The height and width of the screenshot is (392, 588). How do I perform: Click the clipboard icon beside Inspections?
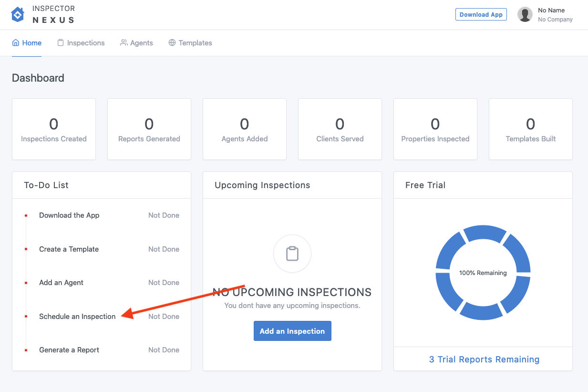click(61, 43)
